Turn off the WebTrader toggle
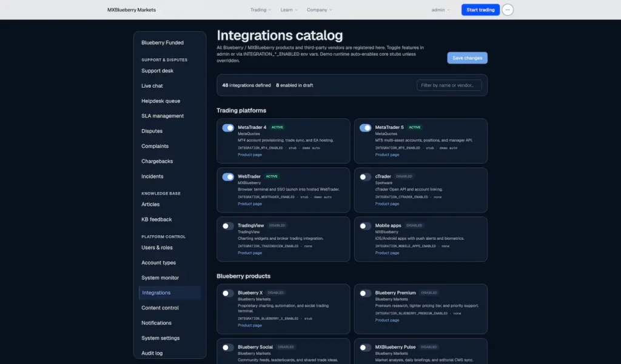 [228, 177]
